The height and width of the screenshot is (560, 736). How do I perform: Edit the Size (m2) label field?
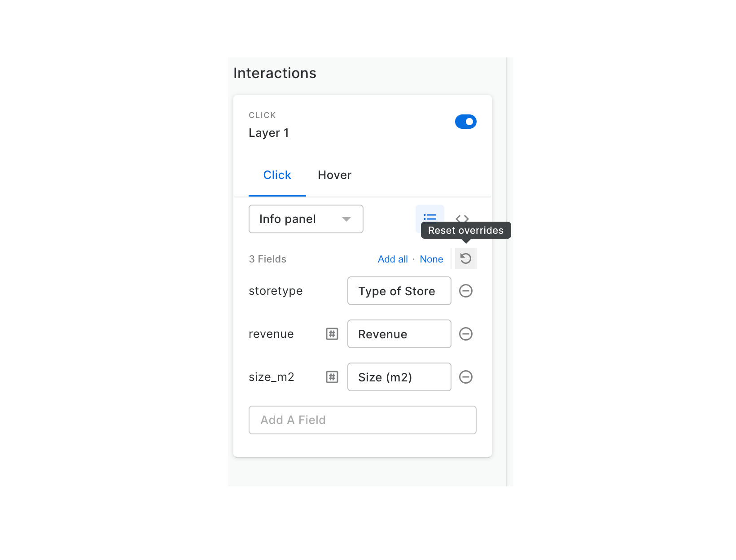(x=399, y=377)
